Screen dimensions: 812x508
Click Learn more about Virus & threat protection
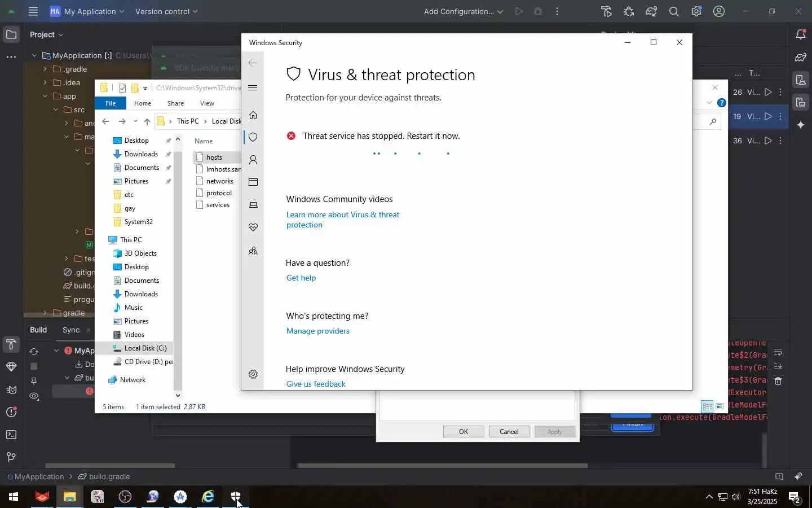(343, 220)
